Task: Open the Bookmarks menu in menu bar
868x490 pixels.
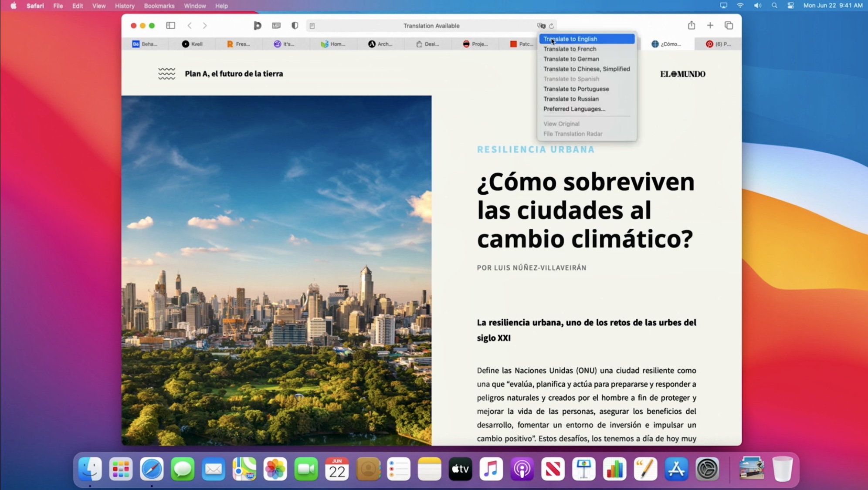Action: [159, 6]
